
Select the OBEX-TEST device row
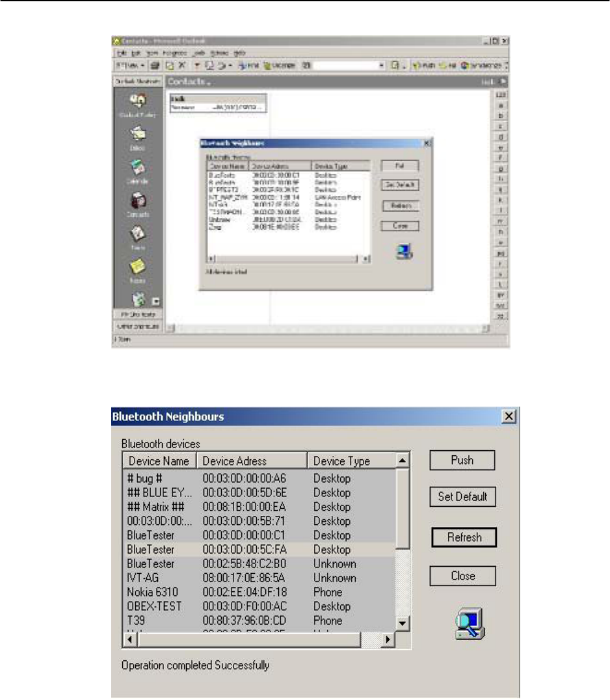tap(259, 606)
